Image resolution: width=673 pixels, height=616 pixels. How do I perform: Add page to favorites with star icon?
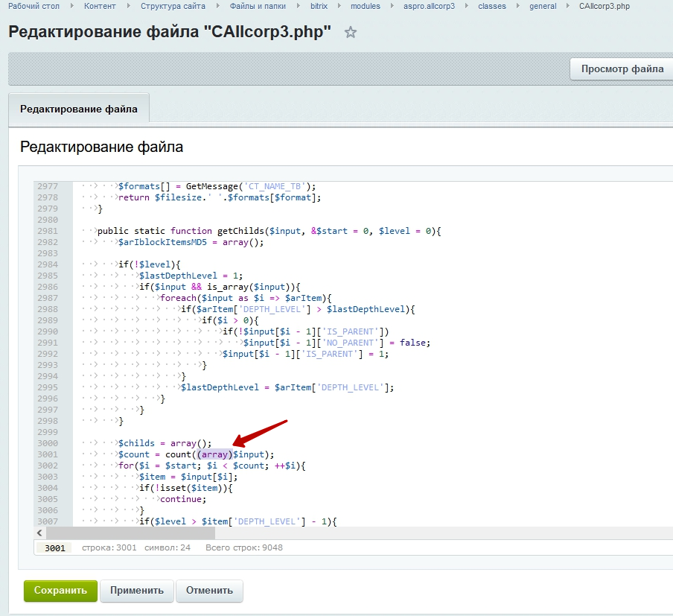click(351, 33)
